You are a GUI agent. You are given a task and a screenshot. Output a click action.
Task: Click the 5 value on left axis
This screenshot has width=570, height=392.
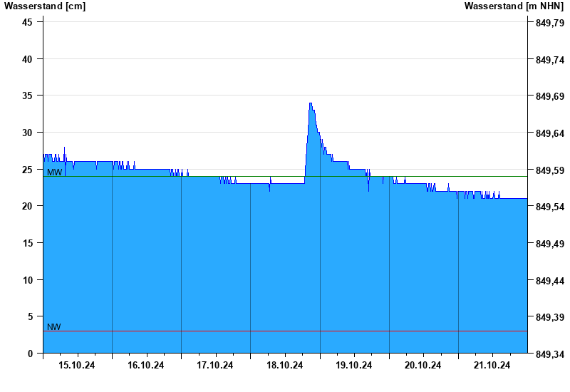click(30, 316)
